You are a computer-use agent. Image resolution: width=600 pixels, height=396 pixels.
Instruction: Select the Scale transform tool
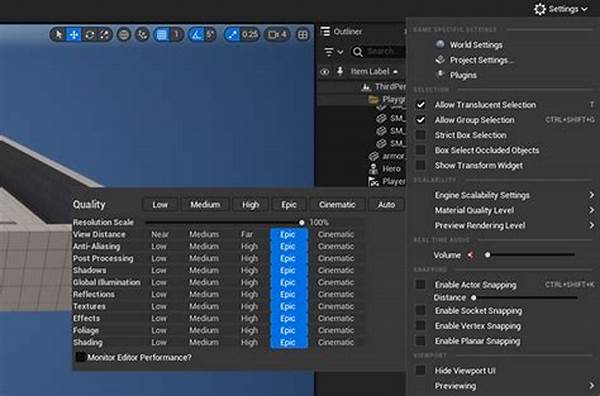104,35
